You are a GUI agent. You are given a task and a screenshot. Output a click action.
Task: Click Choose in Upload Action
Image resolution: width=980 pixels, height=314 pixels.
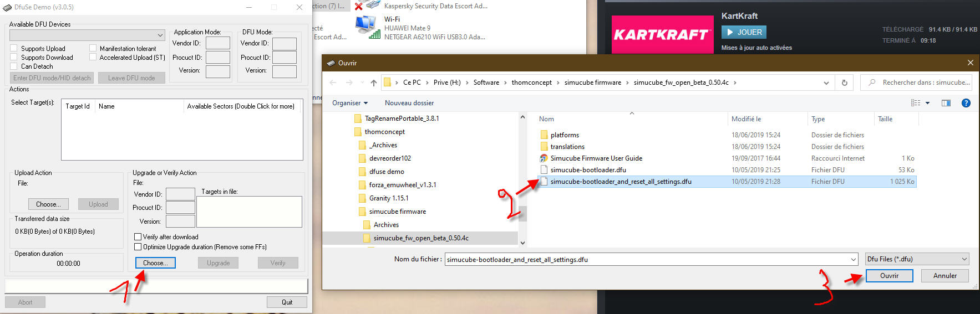point(48,204)
